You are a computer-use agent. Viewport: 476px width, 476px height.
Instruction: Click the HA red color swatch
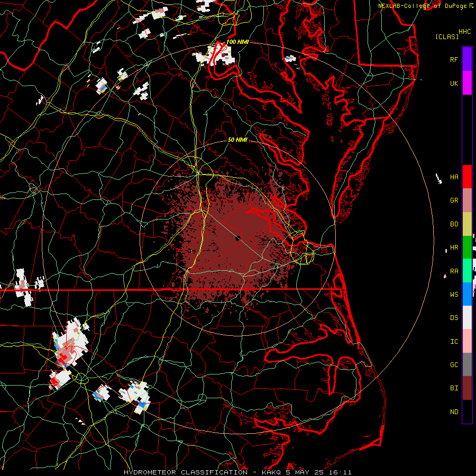point(467,177)
